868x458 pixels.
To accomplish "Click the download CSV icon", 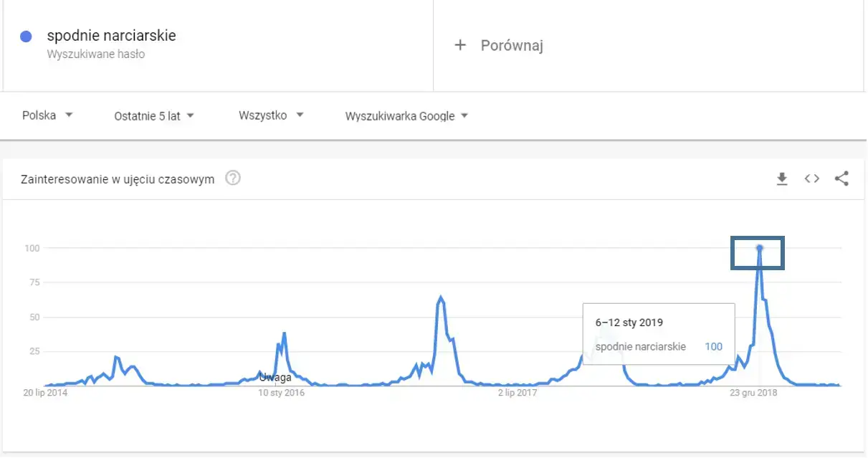I will (782, 178).
